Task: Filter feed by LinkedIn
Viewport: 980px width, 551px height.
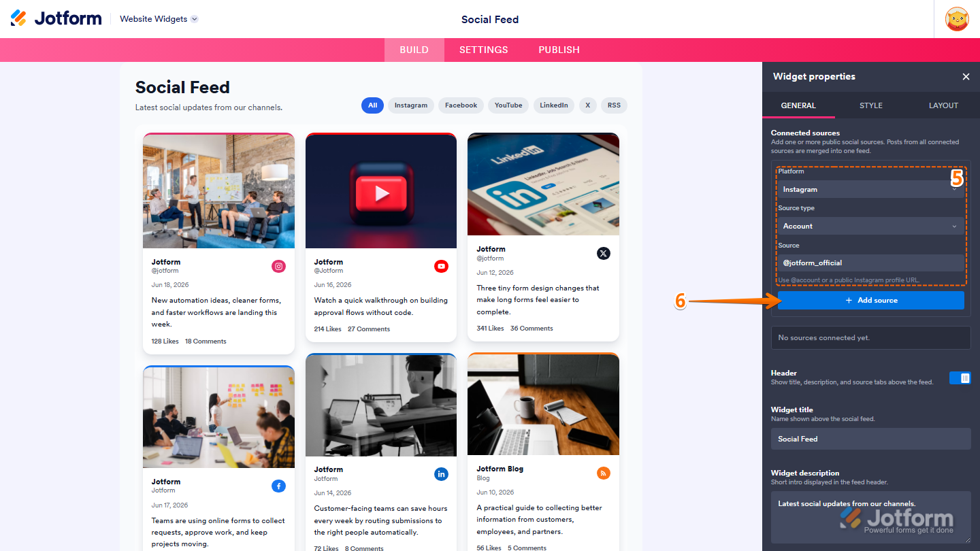Action: point(554,105)
